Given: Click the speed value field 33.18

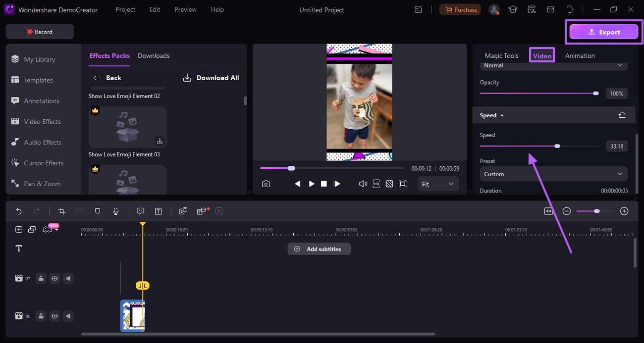Looking at the screenshot, I should coord(617,146).
